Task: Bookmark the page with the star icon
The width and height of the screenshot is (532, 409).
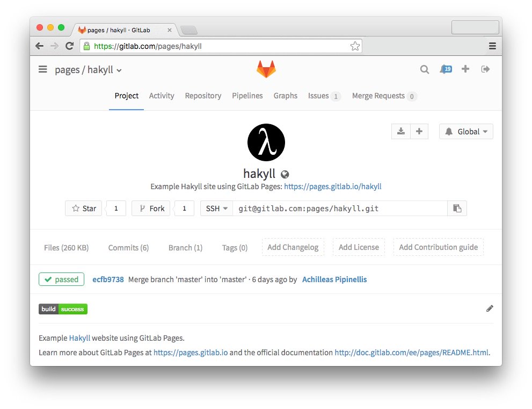Action: [355, 46]
